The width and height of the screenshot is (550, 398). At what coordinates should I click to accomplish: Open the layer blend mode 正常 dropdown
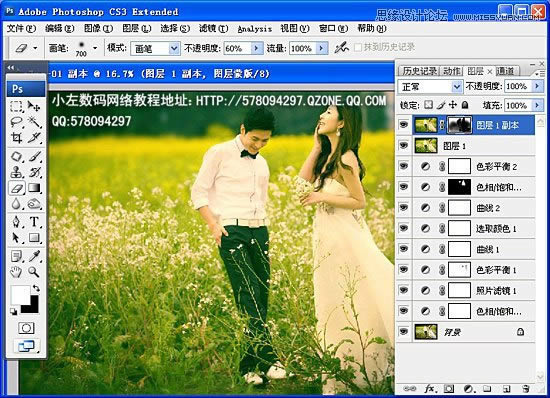430,86
